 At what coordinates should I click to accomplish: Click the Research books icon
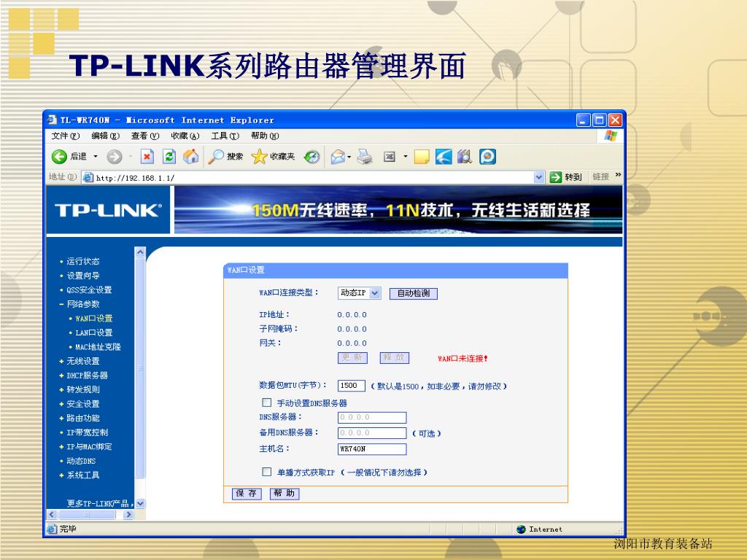465,156
